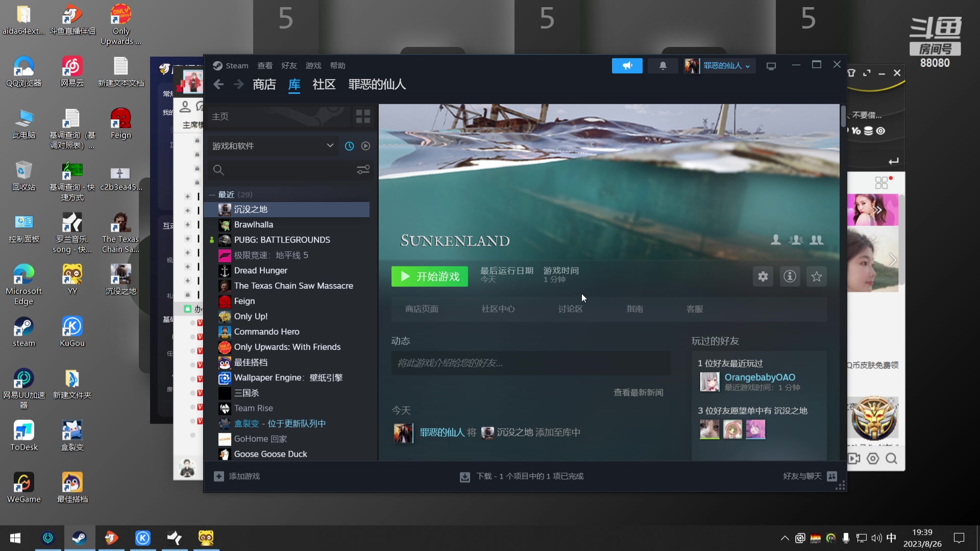Click the Steam taskbar icon
Screen dimensions: 980x551
coord(79,538)
